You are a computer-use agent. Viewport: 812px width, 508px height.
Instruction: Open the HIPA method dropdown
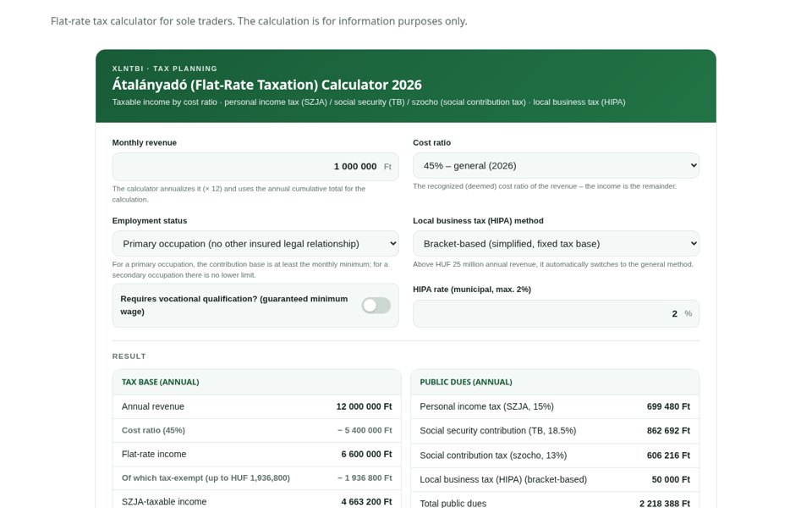tap(556, 244)
